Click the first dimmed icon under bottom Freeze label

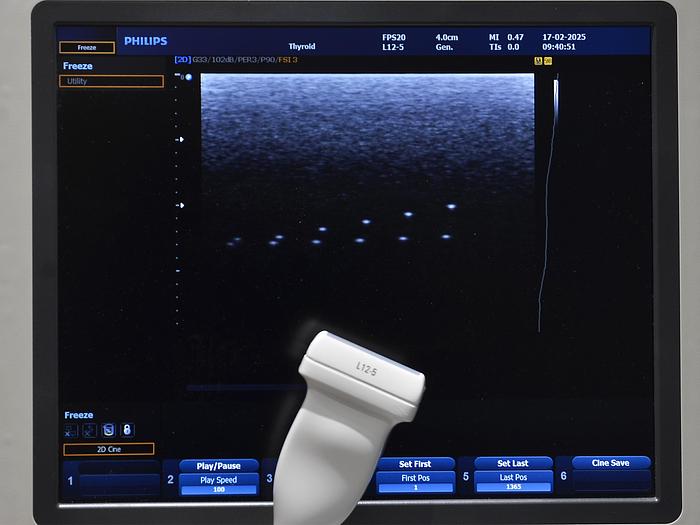[71, 430]
